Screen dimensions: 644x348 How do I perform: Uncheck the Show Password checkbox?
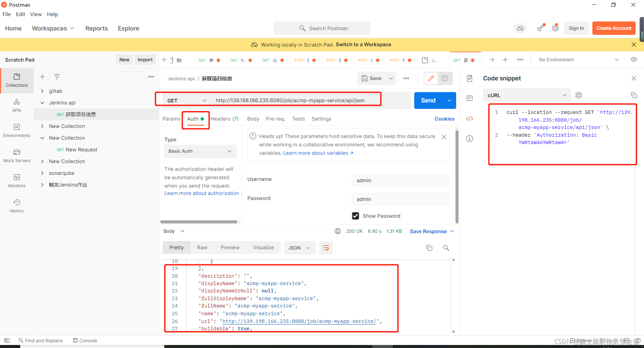click(356, 216)
